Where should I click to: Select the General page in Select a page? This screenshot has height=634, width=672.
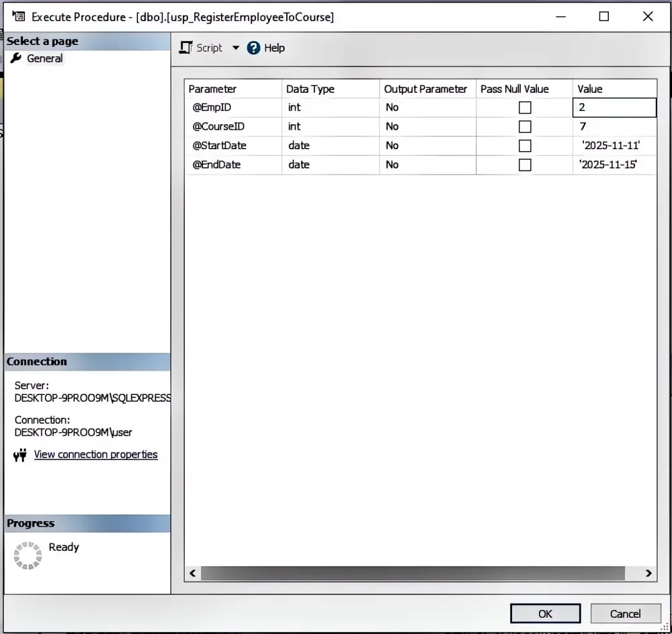pyautogui.click(x=44, y=58)
